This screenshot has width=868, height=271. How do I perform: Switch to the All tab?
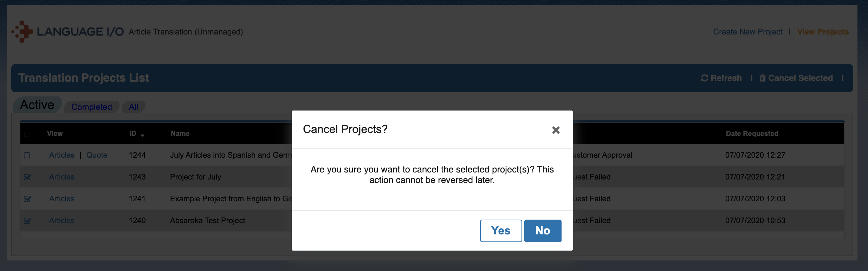click(134, 107)
